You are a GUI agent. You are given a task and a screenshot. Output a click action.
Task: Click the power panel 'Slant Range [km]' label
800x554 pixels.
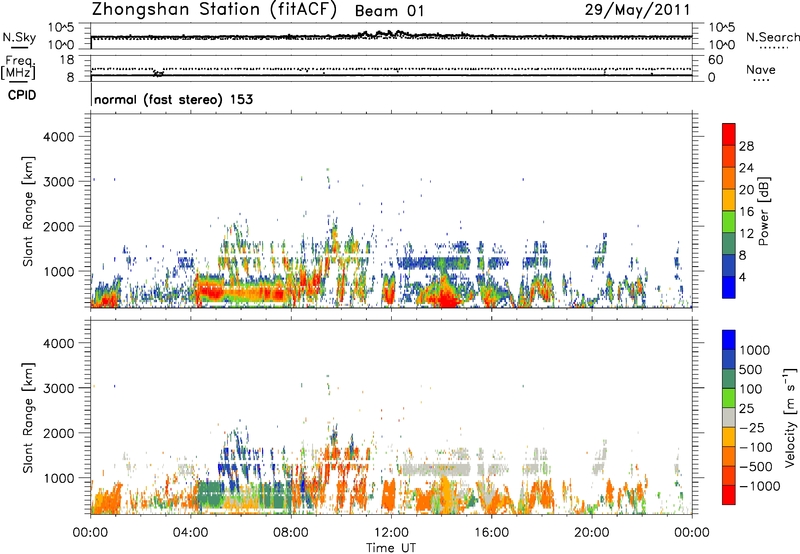point(28,211)
